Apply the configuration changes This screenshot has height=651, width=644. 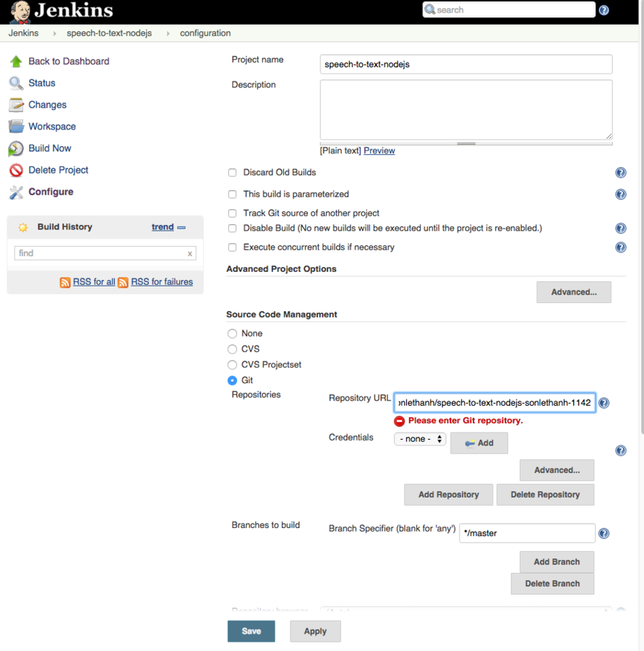(315, 631)
